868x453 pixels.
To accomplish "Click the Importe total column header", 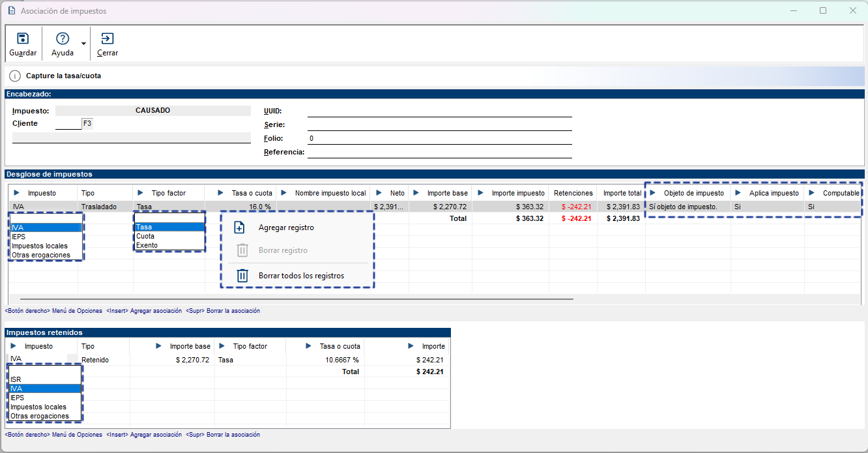I will pyautogui.click(x=622, y=193).
